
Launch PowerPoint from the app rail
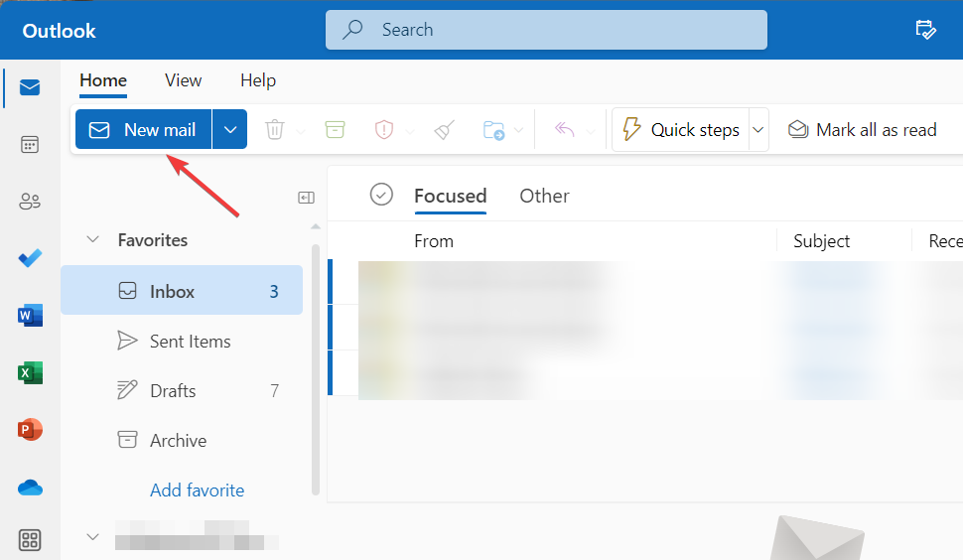30,430
